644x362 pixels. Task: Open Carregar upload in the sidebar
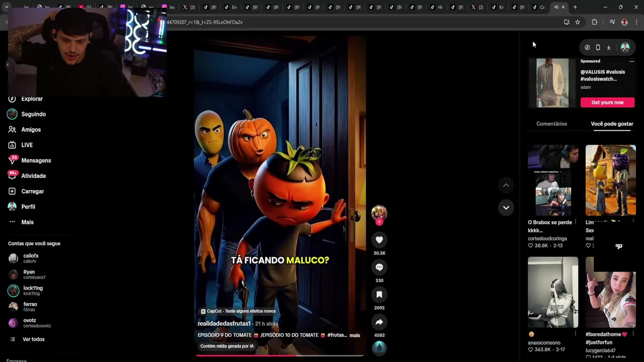[26, 192]
